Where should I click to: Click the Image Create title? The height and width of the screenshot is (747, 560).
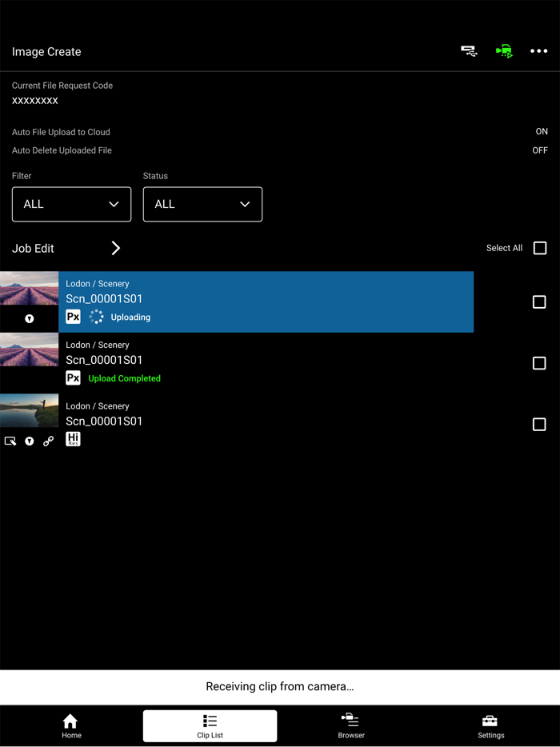[x=46, y=52]
